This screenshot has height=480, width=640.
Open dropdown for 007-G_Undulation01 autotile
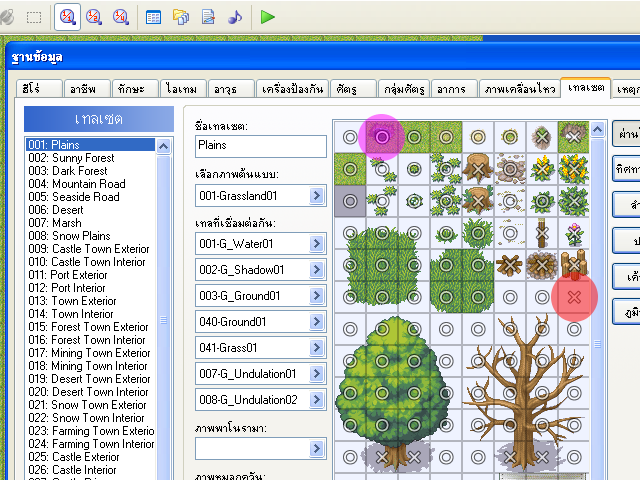[317, 374]
